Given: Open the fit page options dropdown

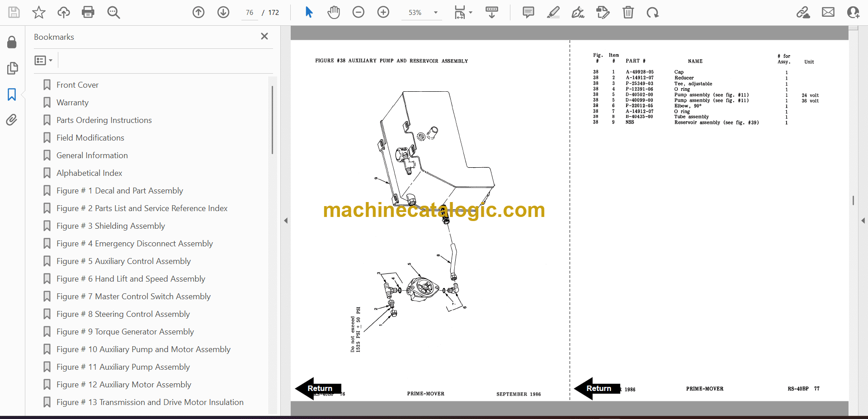Looking at the screenshot, I should (463, 12).
